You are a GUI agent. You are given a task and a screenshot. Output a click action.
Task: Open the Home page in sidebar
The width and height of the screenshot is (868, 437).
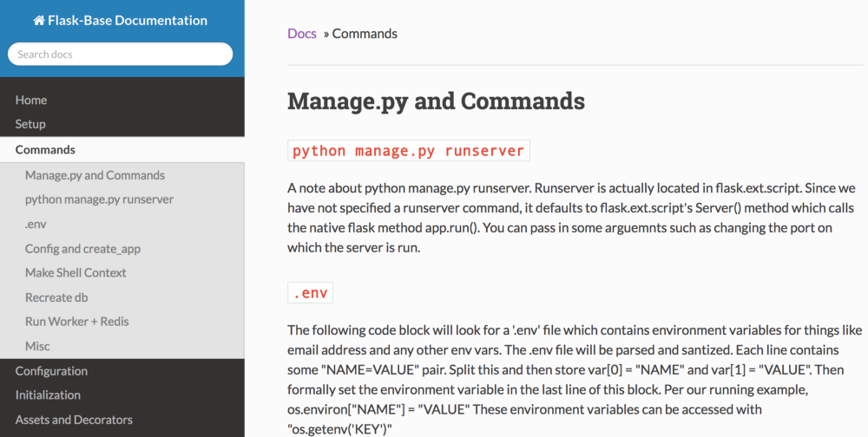pyautogui.click(x=31, y=100)
